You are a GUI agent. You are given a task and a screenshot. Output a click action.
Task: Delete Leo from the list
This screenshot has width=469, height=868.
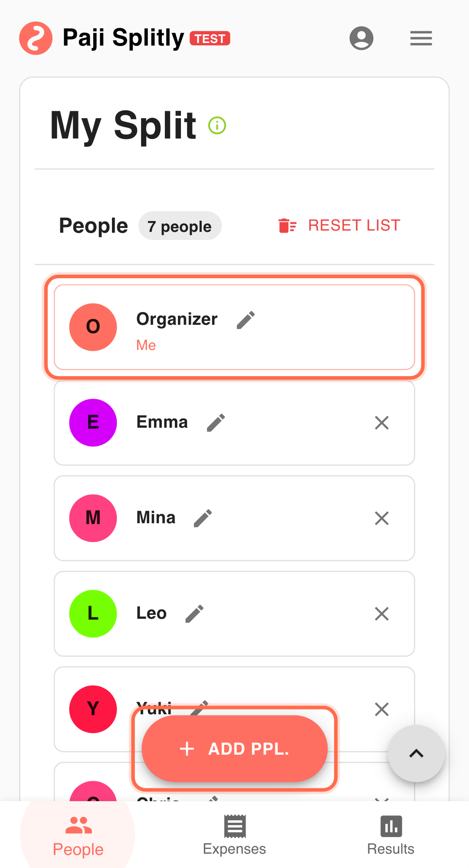point(381,614)
